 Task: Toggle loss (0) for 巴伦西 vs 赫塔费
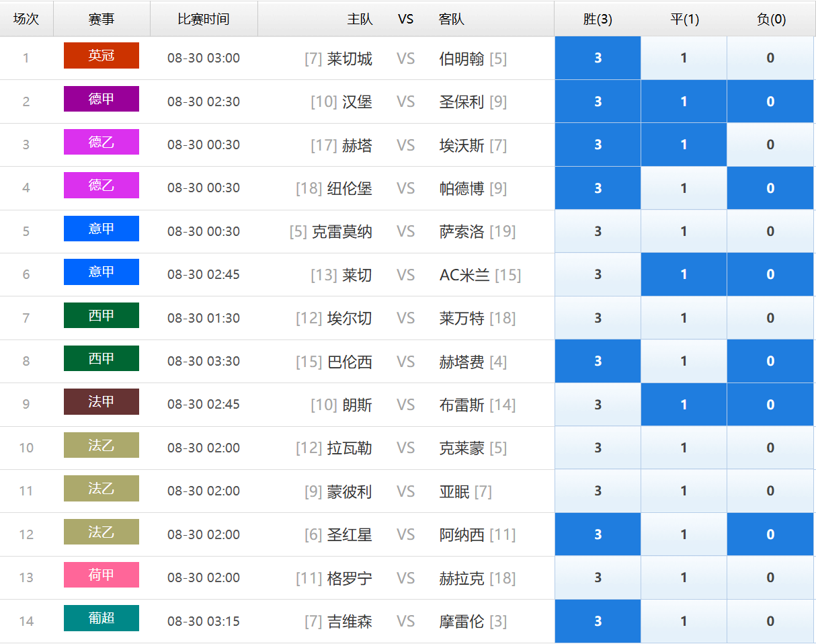pyautogui.click(x=770, y=361)
